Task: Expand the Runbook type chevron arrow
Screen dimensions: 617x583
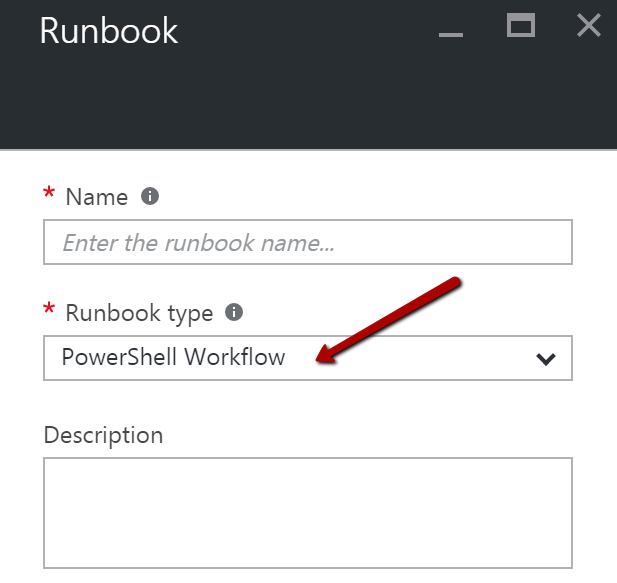Action: 546,359
